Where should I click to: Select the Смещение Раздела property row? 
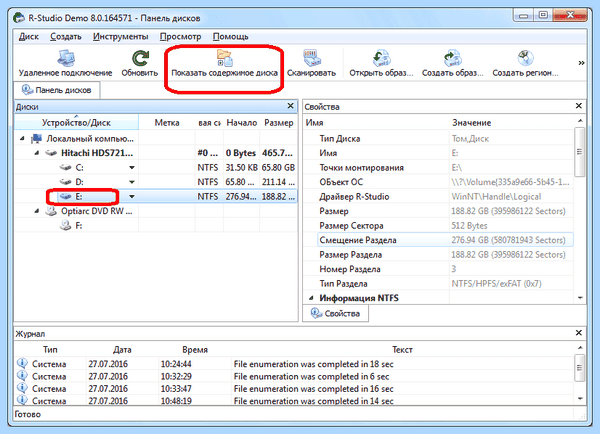click(445, 240)
